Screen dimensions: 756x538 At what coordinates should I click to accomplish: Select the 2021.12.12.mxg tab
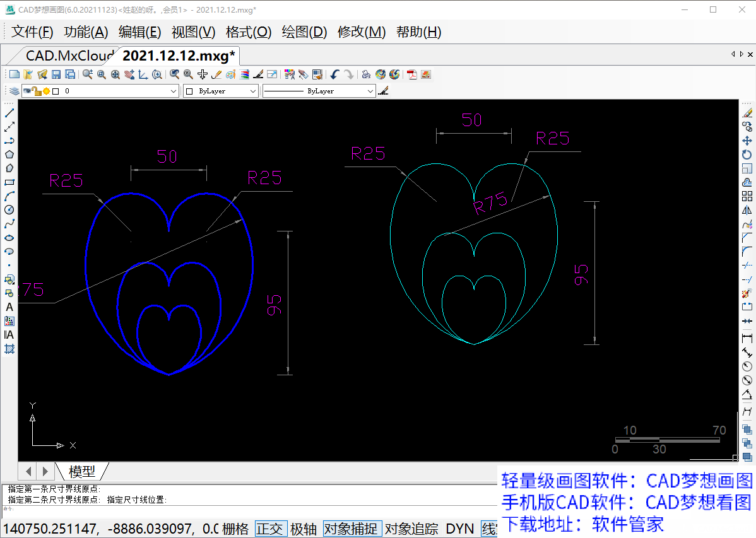179,56
